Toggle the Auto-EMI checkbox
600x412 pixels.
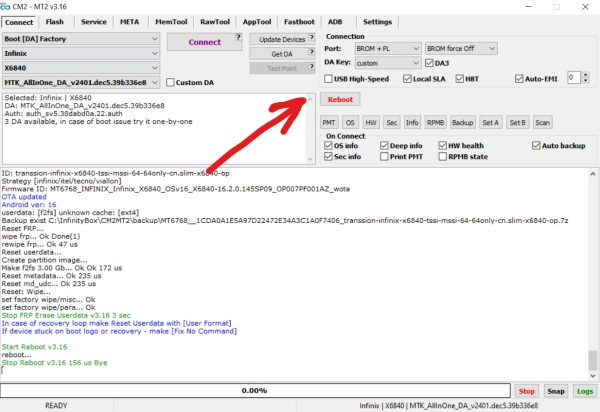(x=519, y=79)
